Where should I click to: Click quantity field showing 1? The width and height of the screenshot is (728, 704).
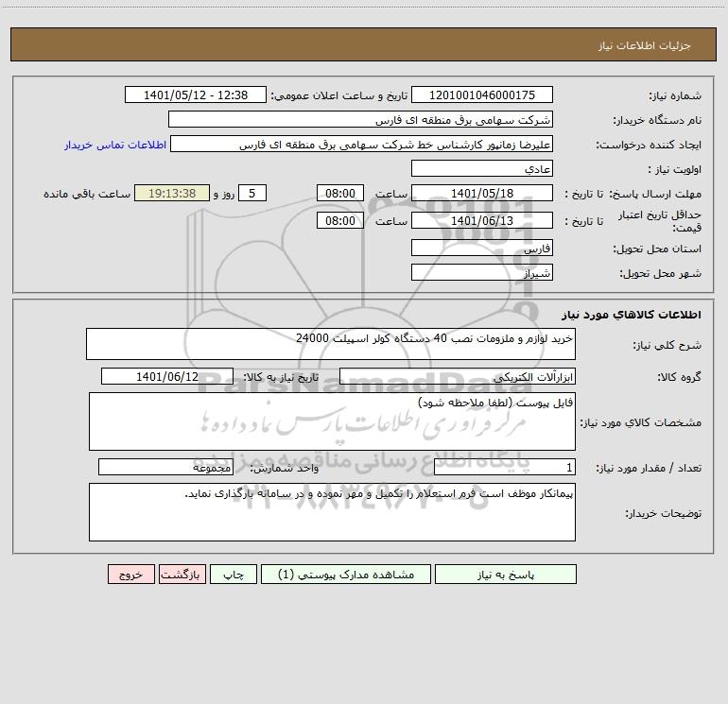coord(505,468)
